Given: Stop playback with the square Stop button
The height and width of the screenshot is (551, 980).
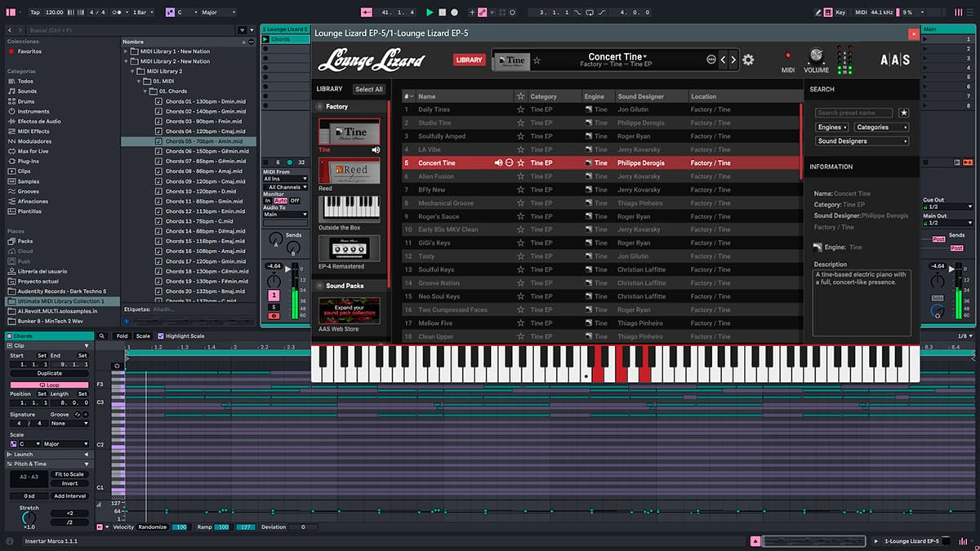Looking at the screenshot, I should pos(442,12).
